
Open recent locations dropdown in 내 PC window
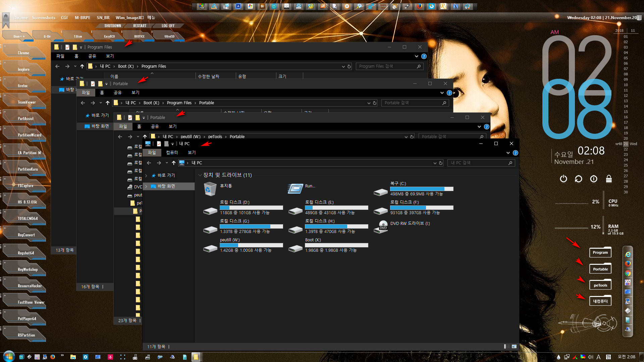click(x=167, y=163)
